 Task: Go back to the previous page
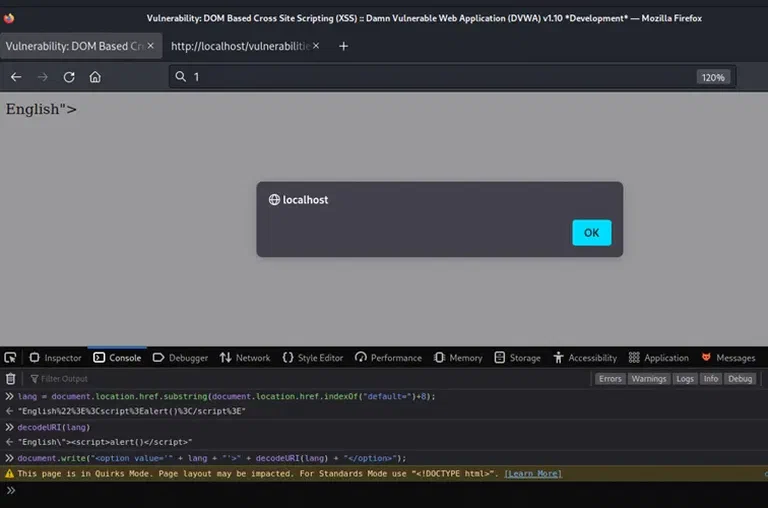16,77
